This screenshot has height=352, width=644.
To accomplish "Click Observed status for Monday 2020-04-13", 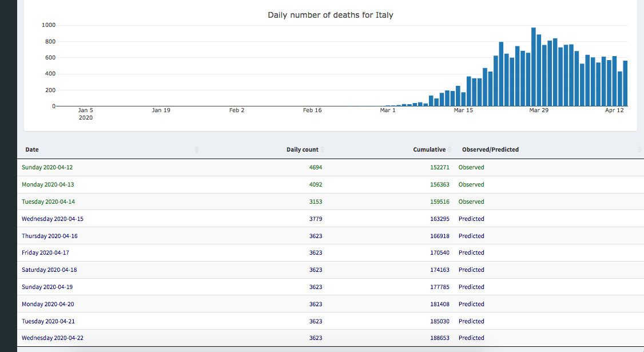I will (x=471, y=185).
